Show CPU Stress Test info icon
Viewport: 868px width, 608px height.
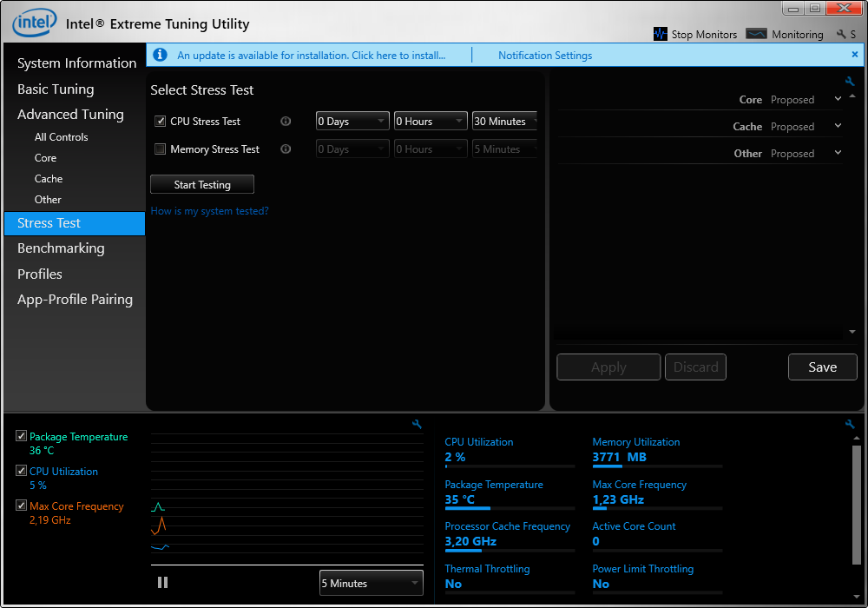[x=286, y=122]
